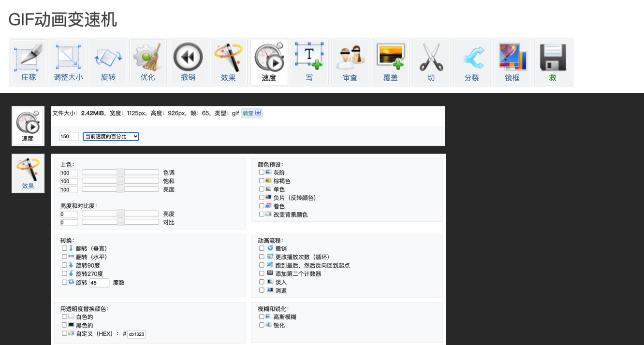The image size is (644, 345).
Task: Click the 转变 convert button
Action: pyautogui.click(x=252, y=113)
